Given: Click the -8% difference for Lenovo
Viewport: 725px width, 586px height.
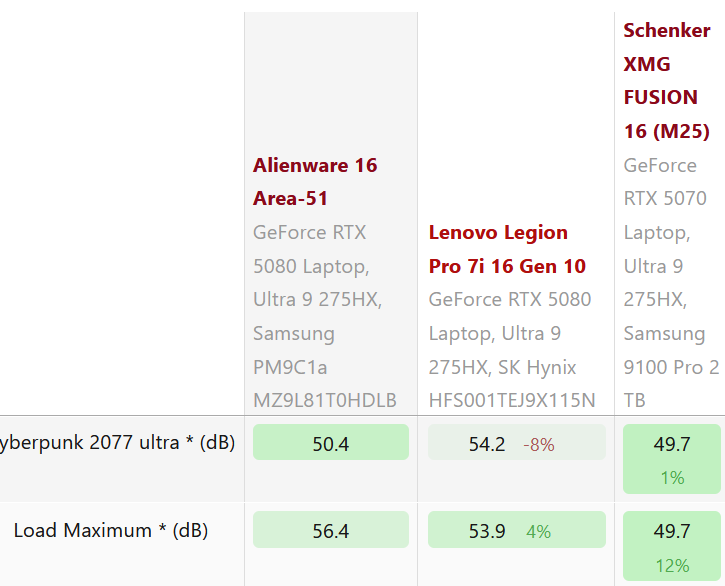Looking at the screenshot, I should click(538, 444).
